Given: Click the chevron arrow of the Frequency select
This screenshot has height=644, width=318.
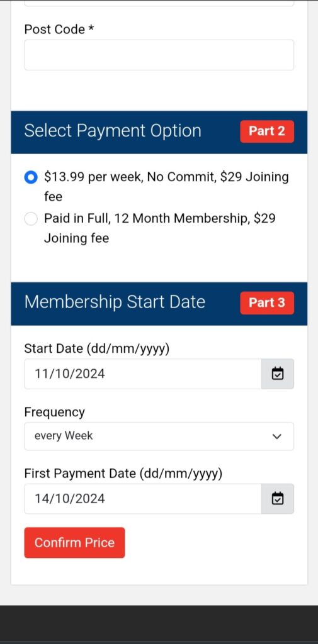Looking at the screenshot, I should click(x=277, y=436).
